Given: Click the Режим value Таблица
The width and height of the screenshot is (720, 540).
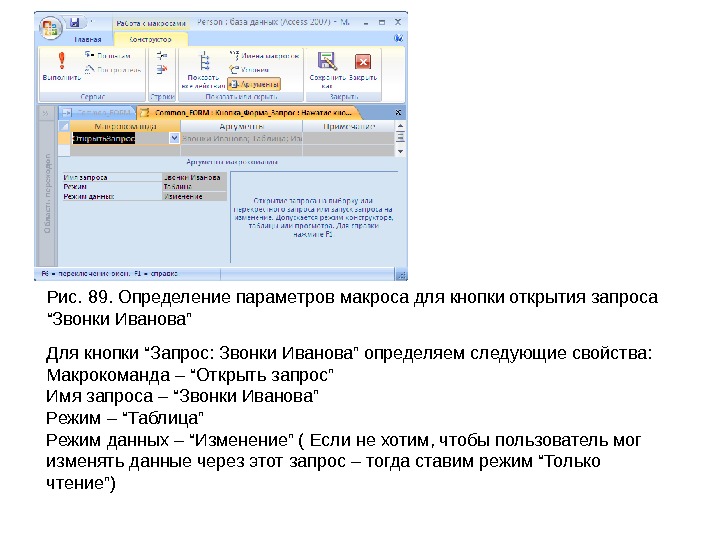Looking at the screenshot, I should point(194,186).
